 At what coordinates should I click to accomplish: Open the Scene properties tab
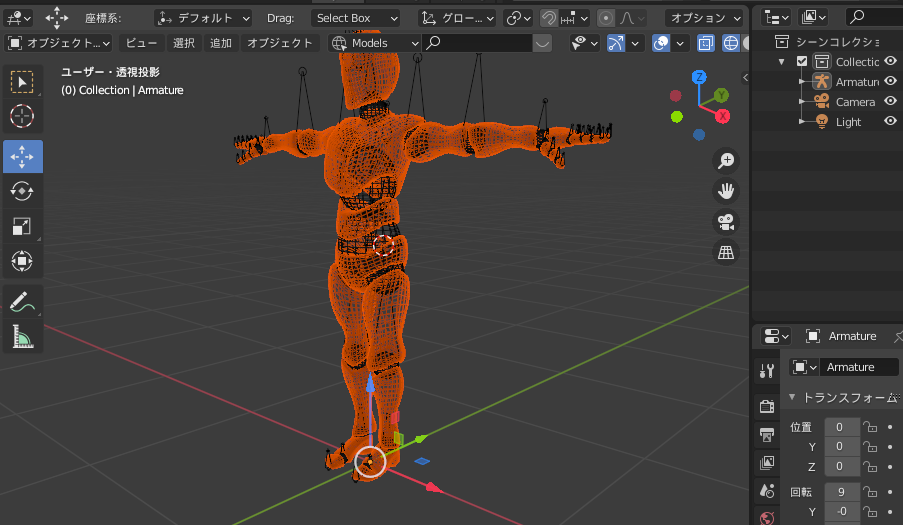pyautogui.click(x=767, y=491)
